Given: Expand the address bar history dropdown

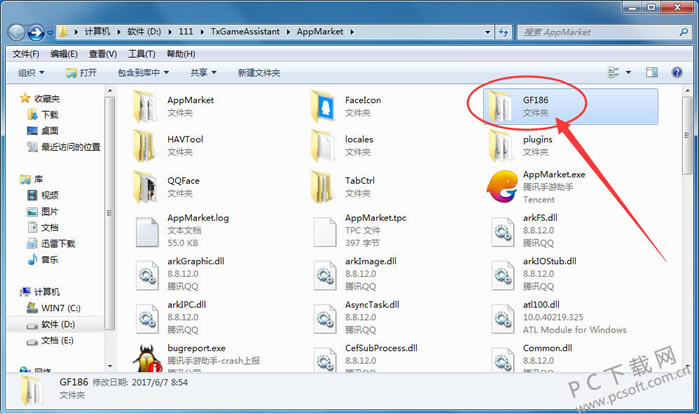Looking at the screenshot, I should pos(487,32).
